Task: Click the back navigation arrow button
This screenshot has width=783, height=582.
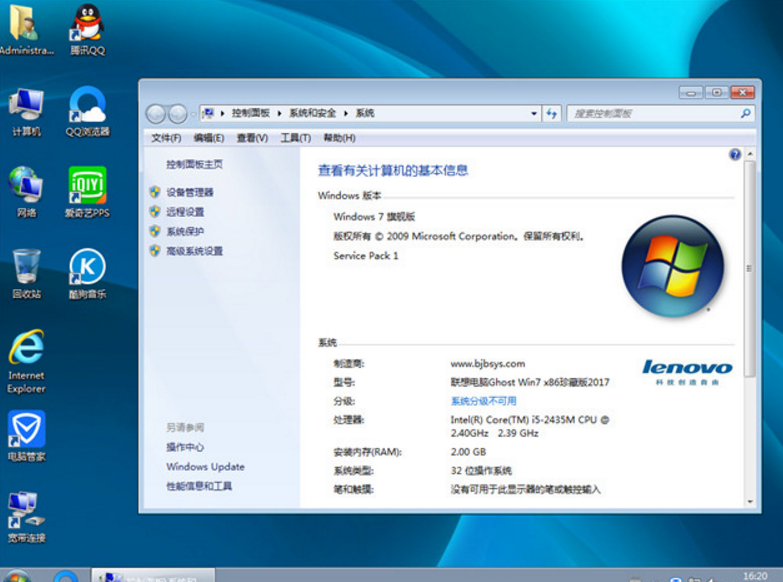Action: [x=156, y=114]
